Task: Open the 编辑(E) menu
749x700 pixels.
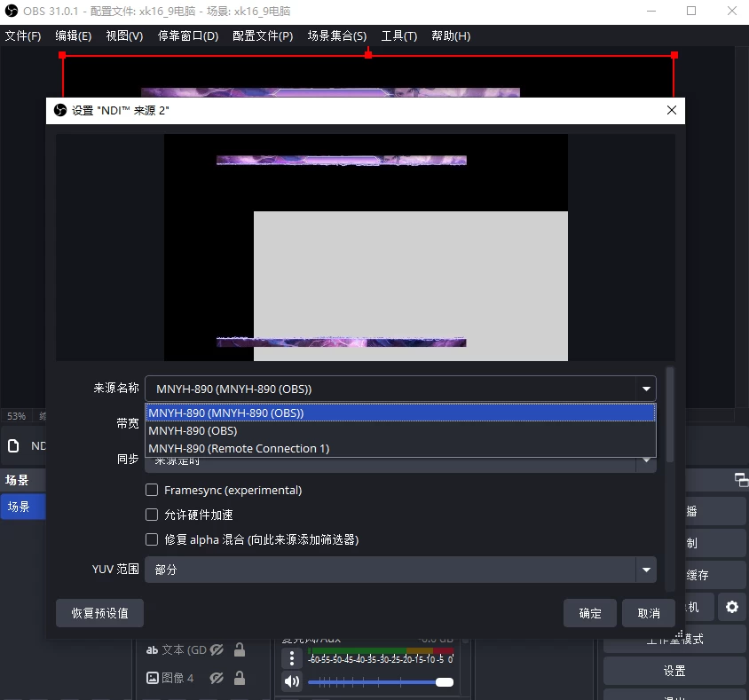Action: click(73, 35)
